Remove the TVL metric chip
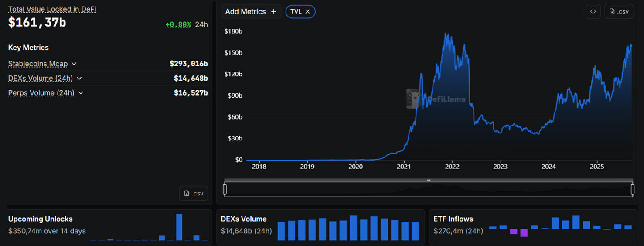644x246 pixels. click(x=307, y=12)
